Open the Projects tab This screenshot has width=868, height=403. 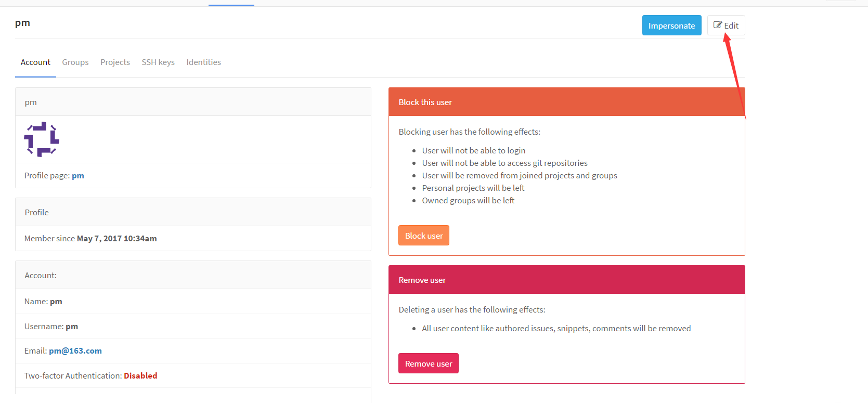click(x=115, y=62)
